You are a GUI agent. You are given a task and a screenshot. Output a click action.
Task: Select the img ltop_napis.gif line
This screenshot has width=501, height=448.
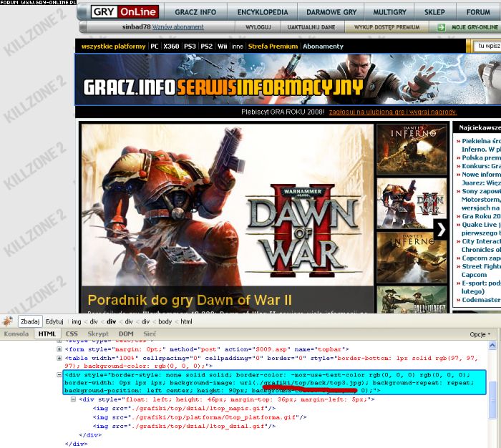click(x=184, y=409)
